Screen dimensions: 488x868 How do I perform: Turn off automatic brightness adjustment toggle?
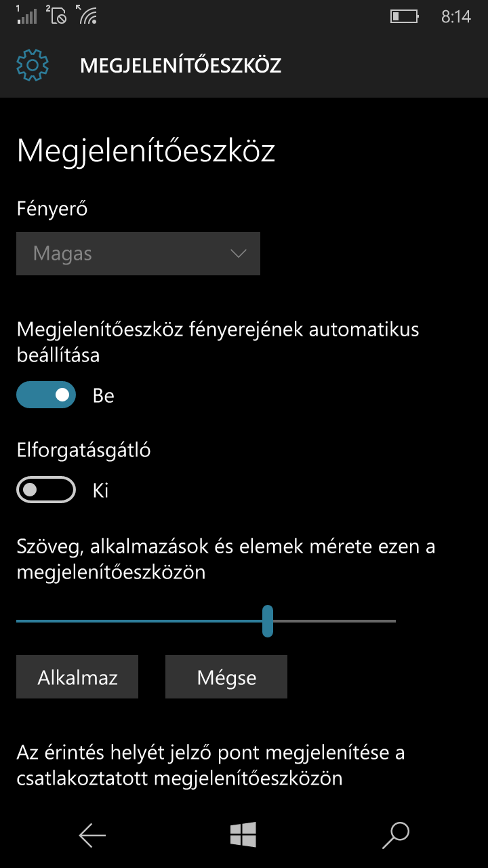[45, 395]
